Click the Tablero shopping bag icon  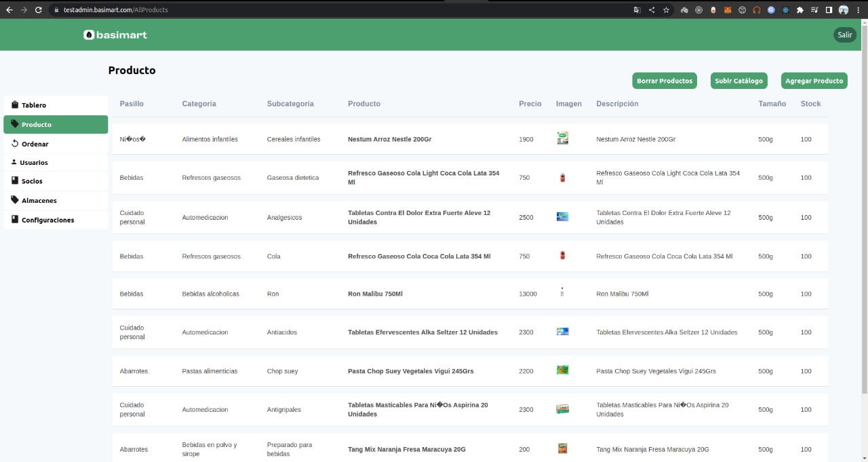pos(15,104)
